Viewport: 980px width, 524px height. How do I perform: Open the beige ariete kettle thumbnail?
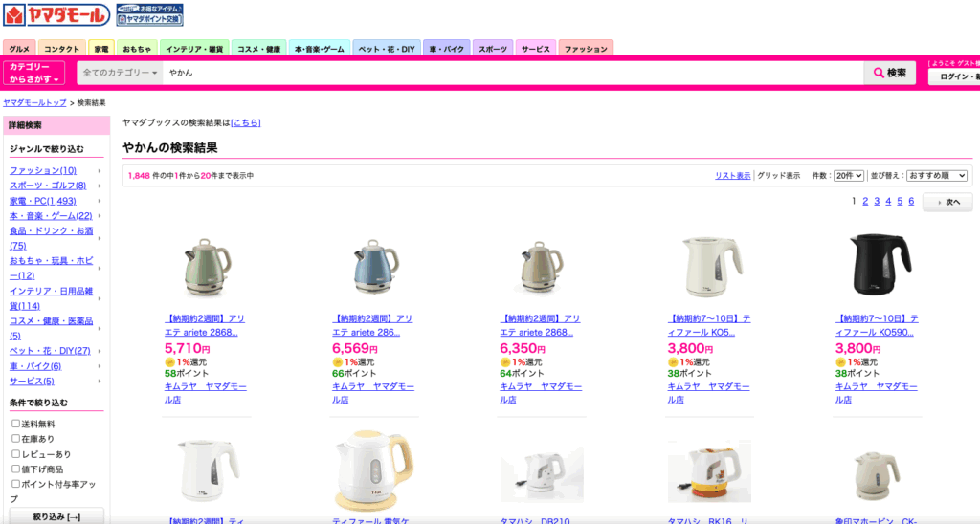542,268
